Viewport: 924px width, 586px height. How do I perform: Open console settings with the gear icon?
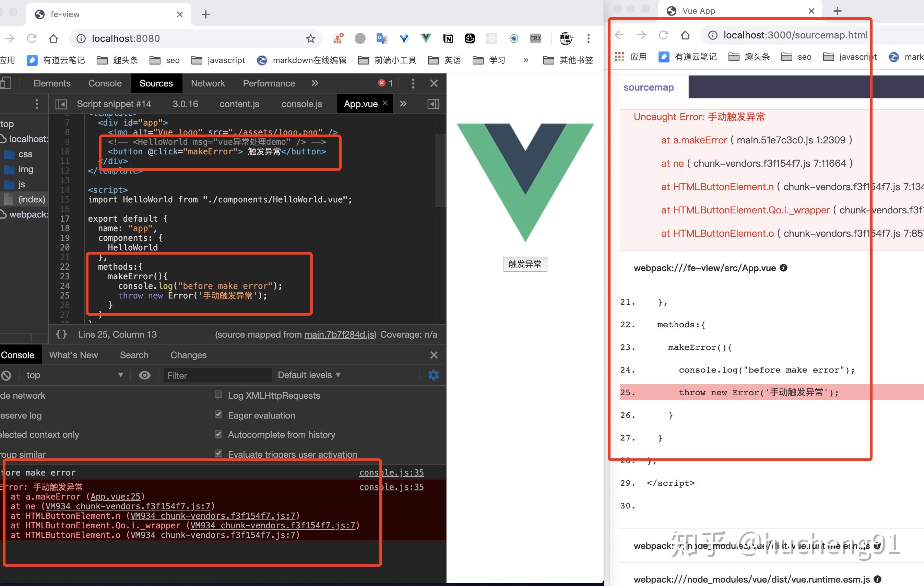coord(433,375)
